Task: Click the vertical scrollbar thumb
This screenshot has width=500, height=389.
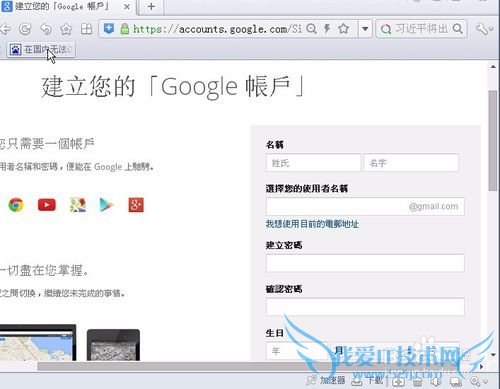Action: pyautogui.click(x=493, y=140)
